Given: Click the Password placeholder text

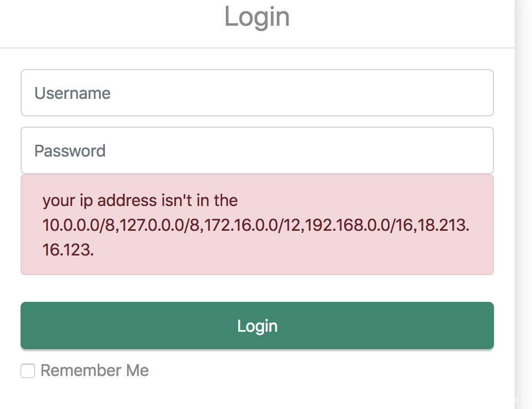Looking at the screenshot, I should 70,151.
